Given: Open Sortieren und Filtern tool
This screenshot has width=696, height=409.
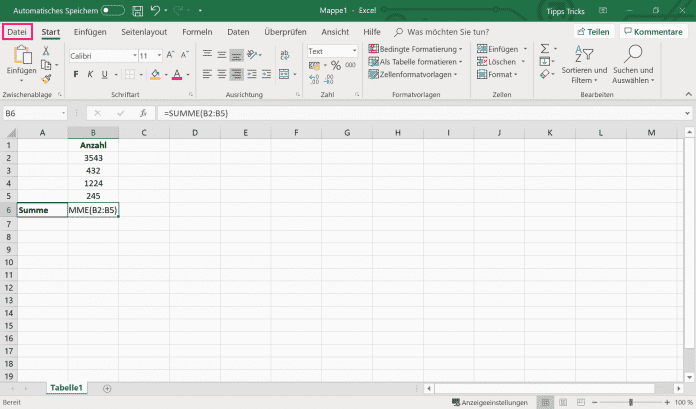Looking at the screenshot, I should click(583, 62).
